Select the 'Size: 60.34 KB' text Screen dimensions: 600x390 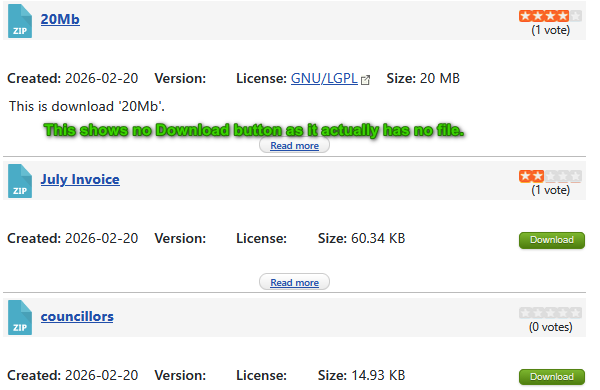(x=361, y=238)
